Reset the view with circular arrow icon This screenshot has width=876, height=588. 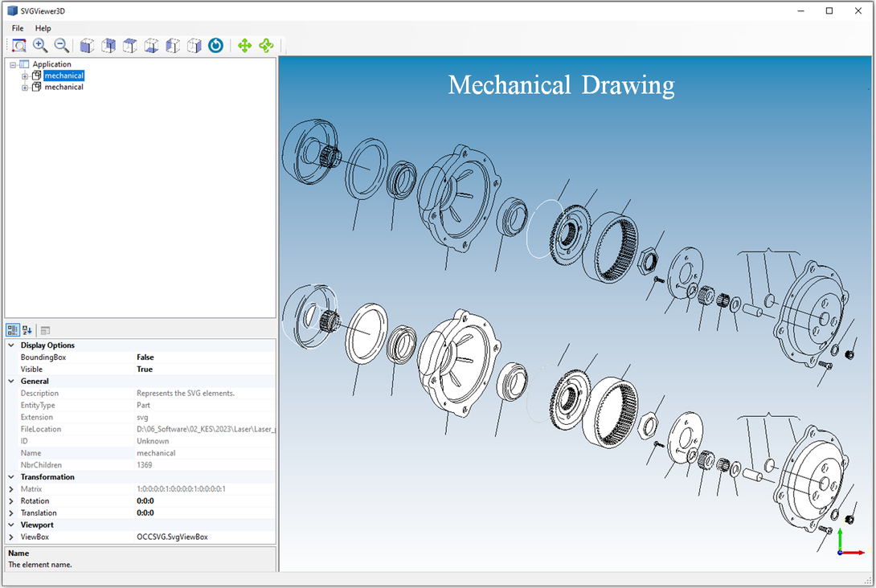point(215,46)
